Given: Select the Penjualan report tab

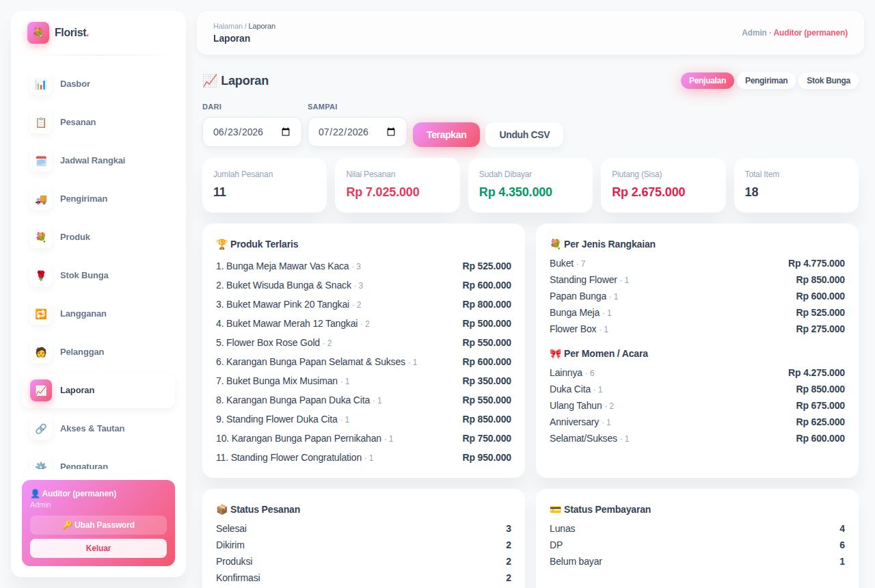Looking at the screenshot, I should 708,81.
